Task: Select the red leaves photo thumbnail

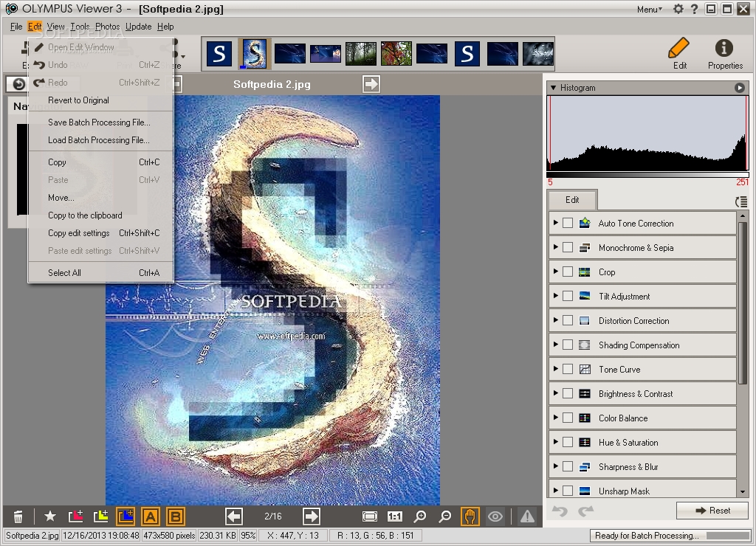Action: click(396, 53)
